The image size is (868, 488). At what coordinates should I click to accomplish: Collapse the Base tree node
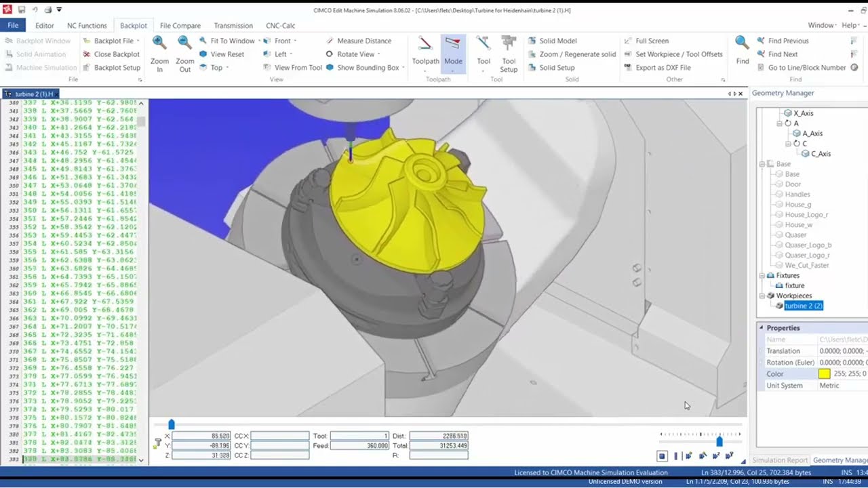pos(762,164)
